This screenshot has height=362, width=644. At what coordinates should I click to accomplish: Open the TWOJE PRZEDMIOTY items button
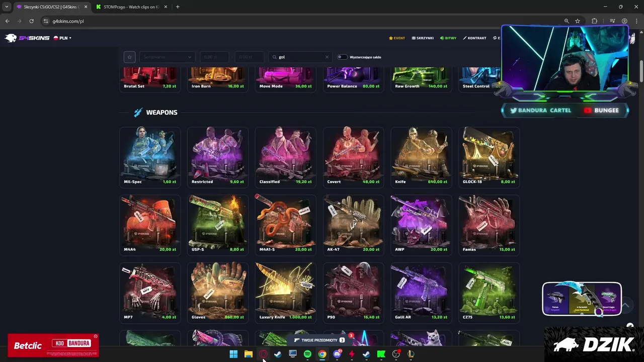point(319,340)
